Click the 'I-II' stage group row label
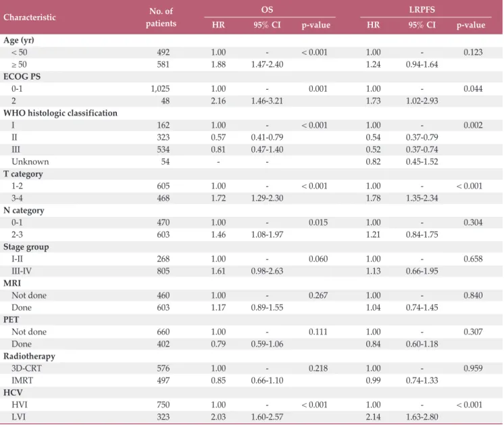504x427 pixels. point(18,259)
